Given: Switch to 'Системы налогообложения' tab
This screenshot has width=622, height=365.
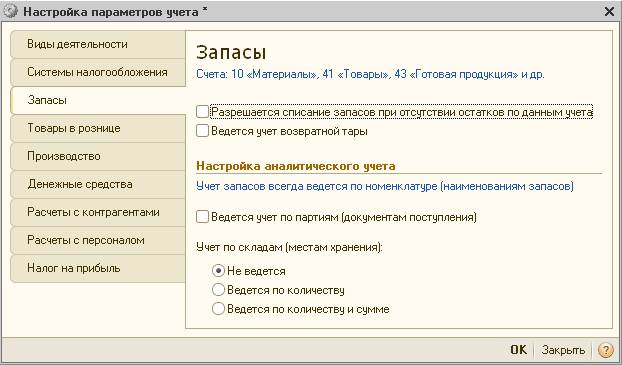Looking at the screenshot, I should 98,72.
